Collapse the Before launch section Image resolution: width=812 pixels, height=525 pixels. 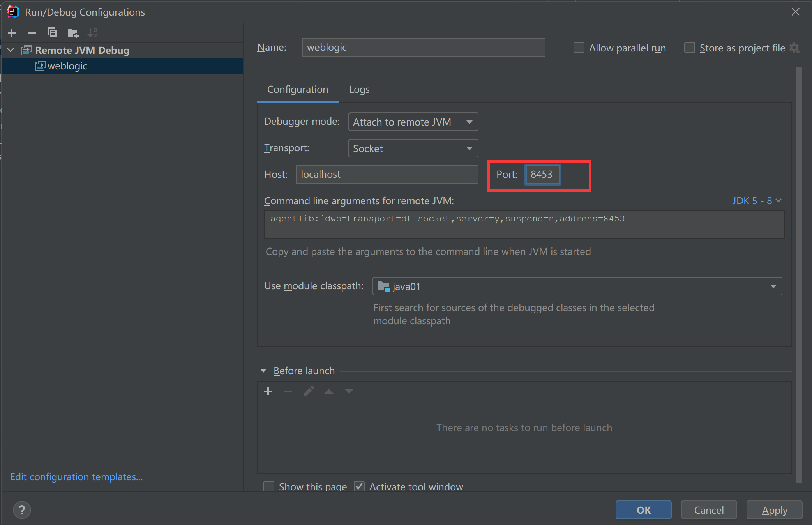(263, 371)
